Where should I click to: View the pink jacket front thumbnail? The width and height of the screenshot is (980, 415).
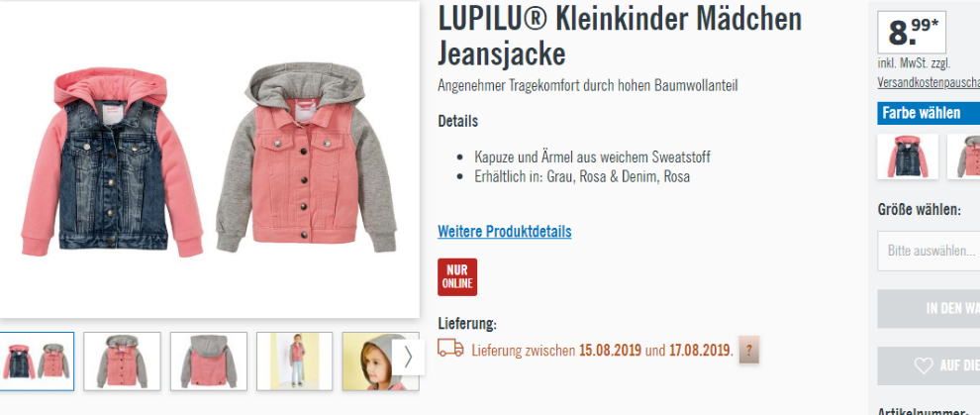pyautogui.click(x=122, y=362)
